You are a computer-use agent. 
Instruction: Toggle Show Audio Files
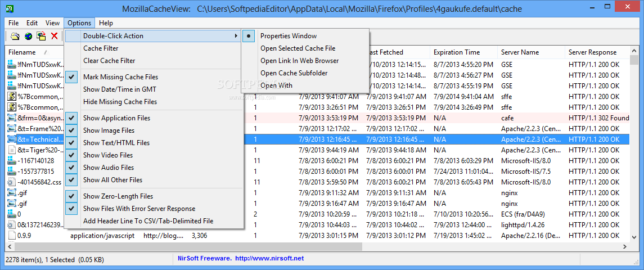pos(154,167)
